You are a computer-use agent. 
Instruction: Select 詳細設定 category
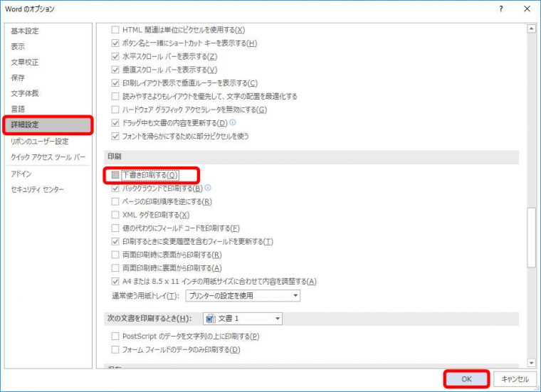click(48, 125)
